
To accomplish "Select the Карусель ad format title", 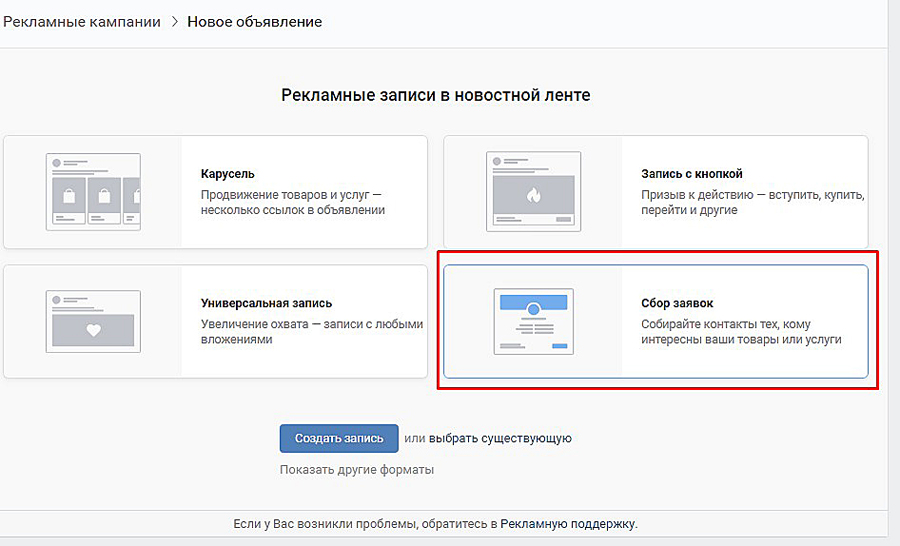I will pos(227,174).
